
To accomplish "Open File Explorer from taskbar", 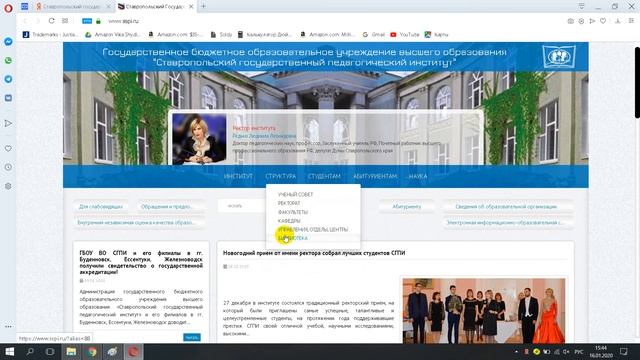I will tap(71, 351).
